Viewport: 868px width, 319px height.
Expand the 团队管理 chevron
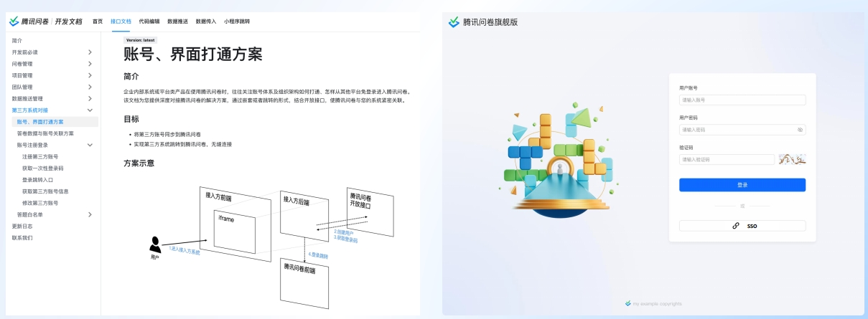(90, 87)
